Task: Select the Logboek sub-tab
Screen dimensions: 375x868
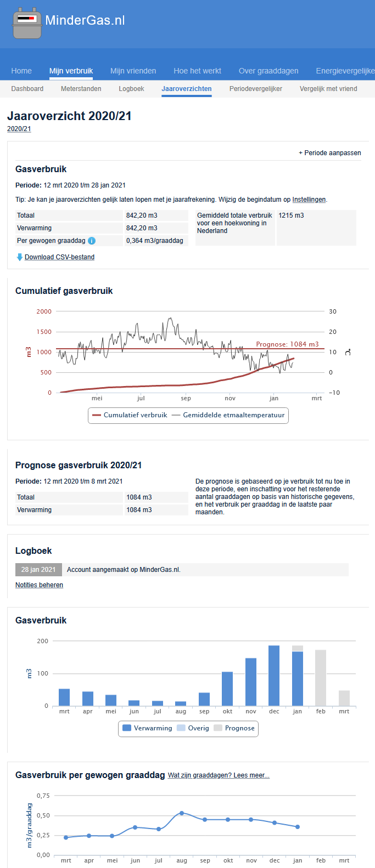Action: pyautogui.click(x=132, y=89)
